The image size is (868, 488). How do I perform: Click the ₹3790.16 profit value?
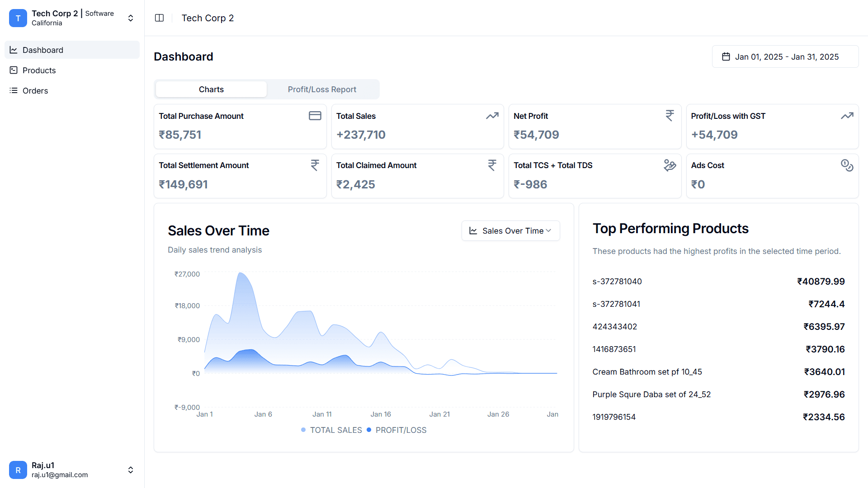(x=826, y=349)
